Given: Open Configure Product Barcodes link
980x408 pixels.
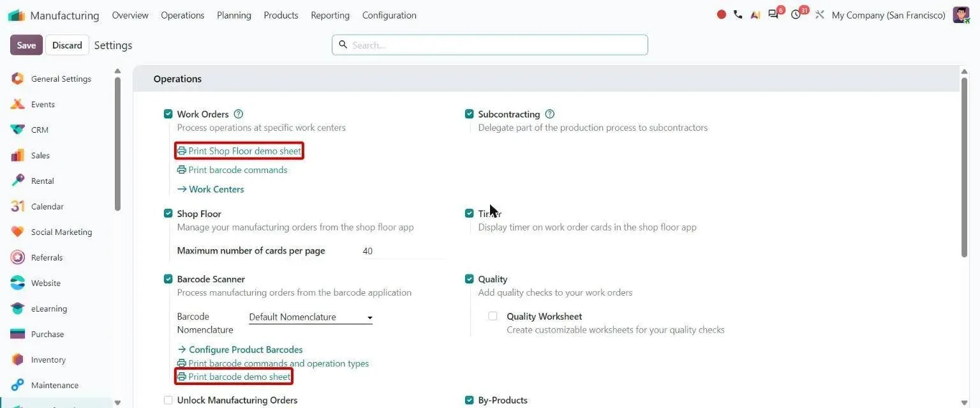Looking at the screenshot, I should (x=240, y=350).
